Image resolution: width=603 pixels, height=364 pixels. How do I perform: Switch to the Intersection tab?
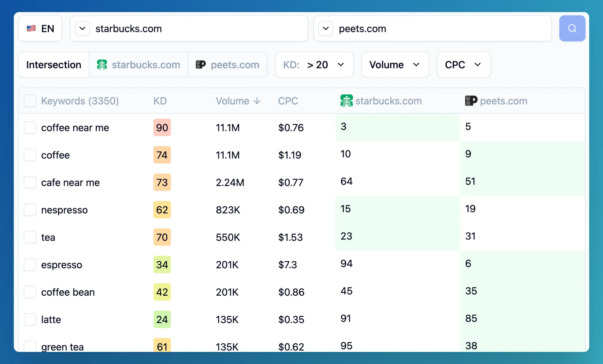(53, 64)
